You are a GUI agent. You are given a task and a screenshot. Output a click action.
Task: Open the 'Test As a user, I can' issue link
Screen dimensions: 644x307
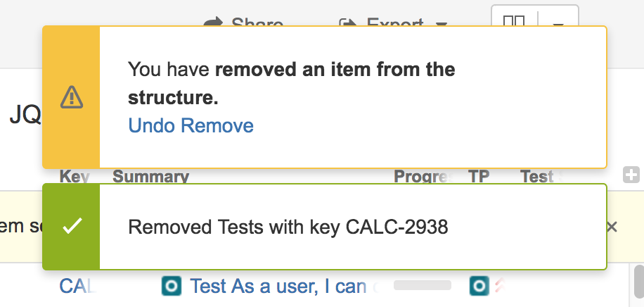point(278,286)
